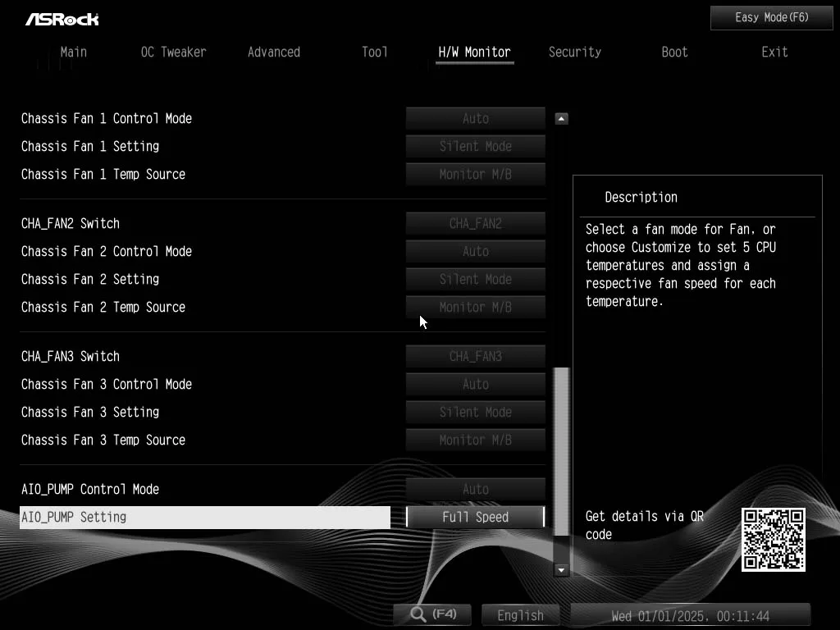This screenshot has width=840, height=630.
Task: Open Chassis Fan 2 Setting dropdown
Action: click(476, 279)
